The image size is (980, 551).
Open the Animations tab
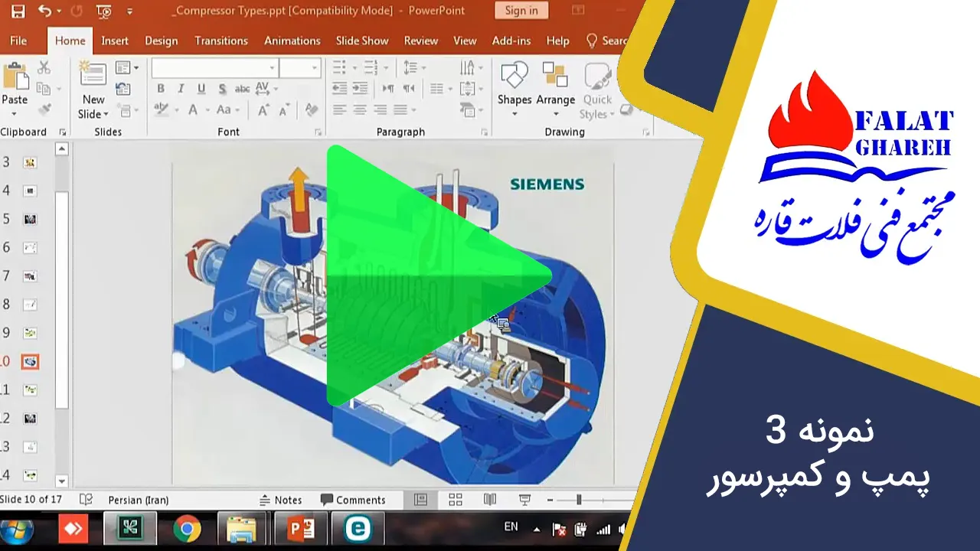(x=292, y=41)
